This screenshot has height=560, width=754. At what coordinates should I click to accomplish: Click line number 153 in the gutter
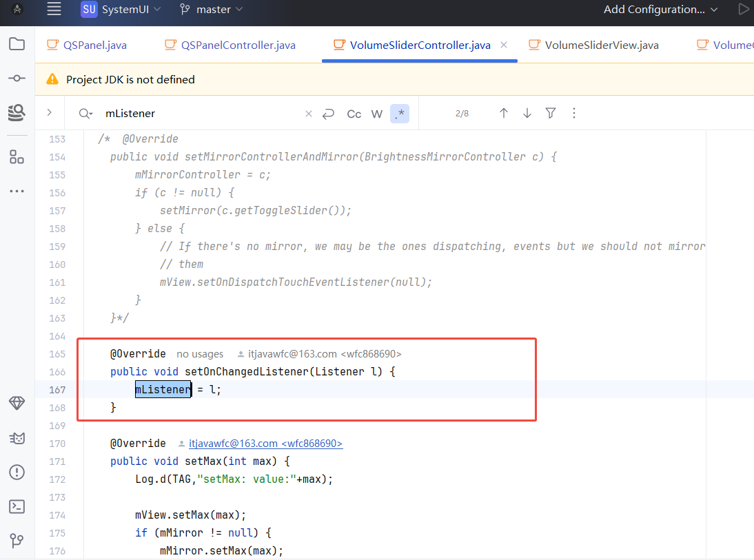click(x=57, y=139)
